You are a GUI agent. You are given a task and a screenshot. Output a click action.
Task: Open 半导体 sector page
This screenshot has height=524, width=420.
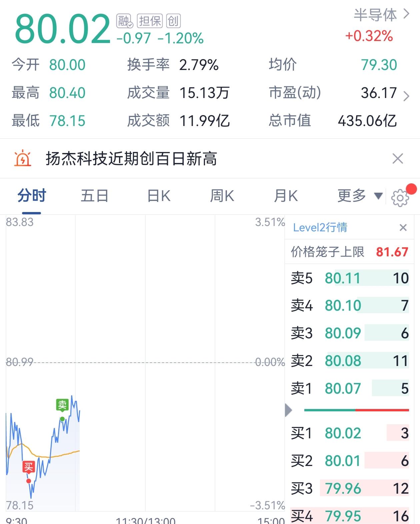tap(381, 15)
